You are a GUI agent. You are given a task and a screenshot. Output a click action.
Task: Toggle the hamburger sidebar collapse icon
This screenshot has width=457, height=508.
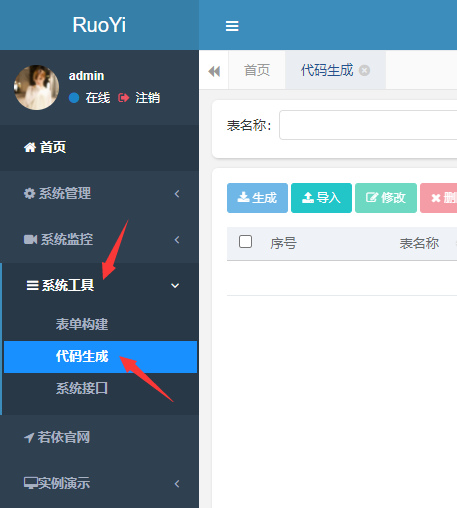point(232,26)
